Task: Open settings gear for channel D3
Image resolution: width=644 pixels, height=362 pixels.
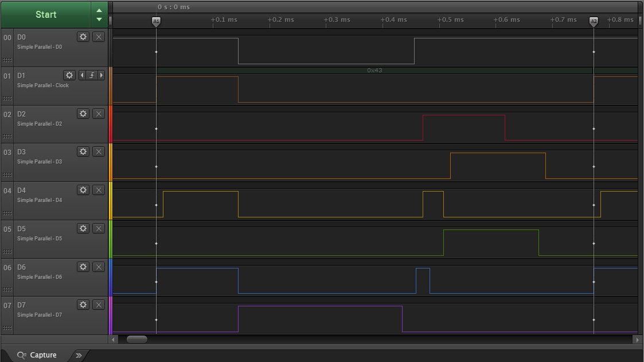Action: point(83,151)
